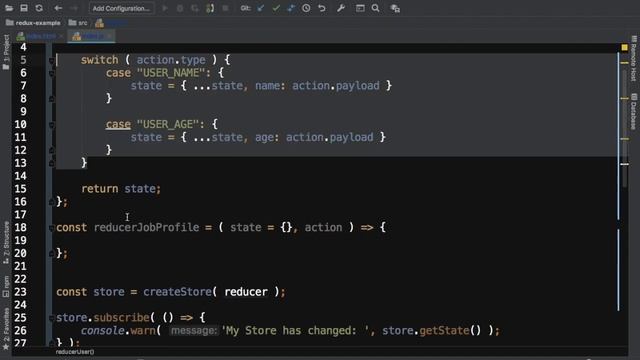Click the Git update project arrow icon
Screen dimensions: 640x360
(260, 8)
